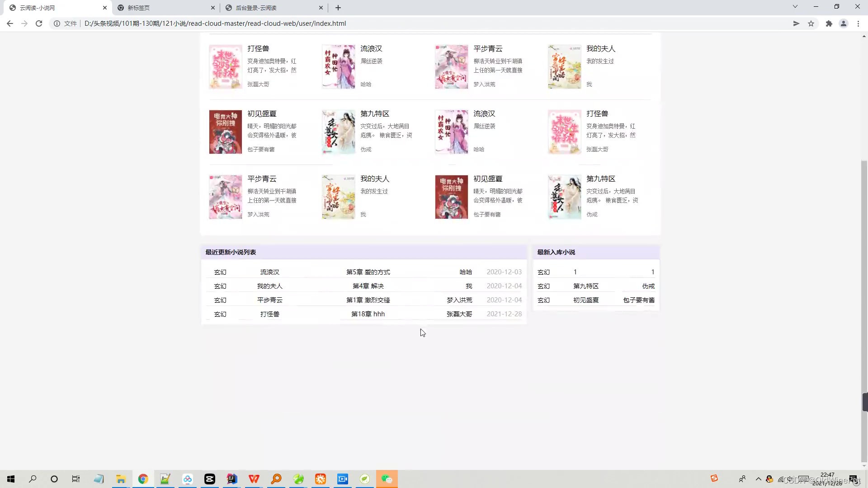This screenshot has width=868, height=488.
Task: Switch to the 新标签页 tab
Action: (138, 8)
